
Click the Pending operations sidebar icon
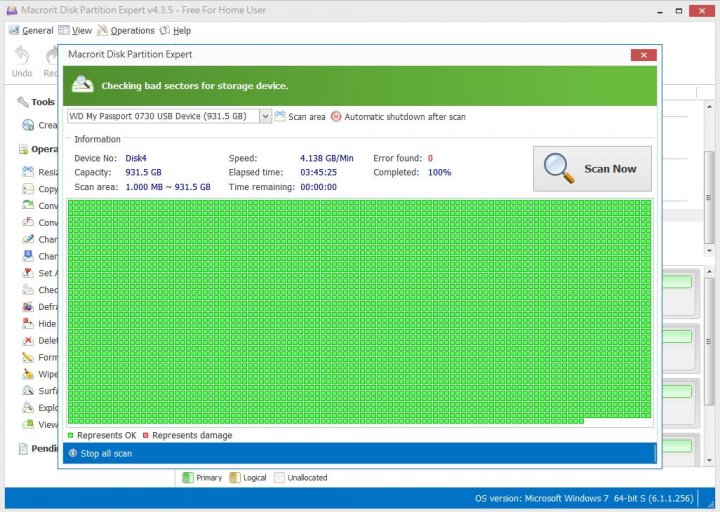pyautogui.click(x=23, y=449)
